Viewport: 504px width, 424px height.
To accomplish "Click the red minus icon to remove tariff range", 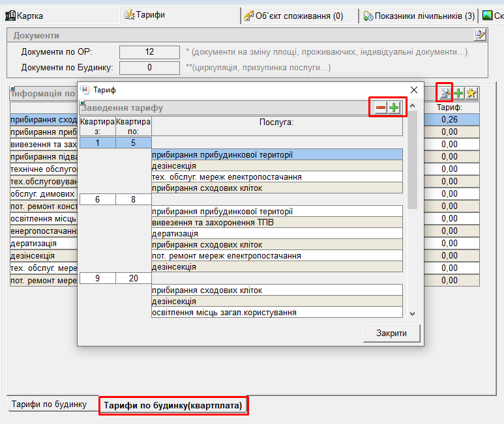I will 380,107.
